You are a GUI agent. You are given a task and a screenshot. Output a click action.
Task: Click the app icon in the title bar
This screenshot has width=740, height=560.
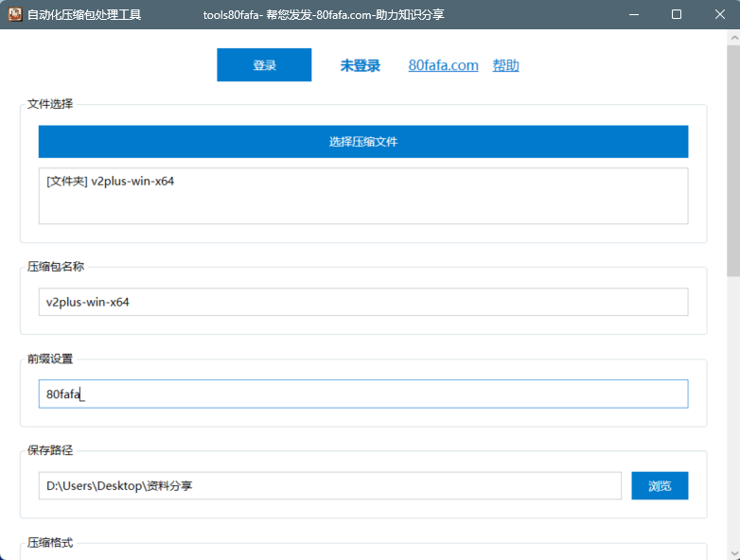click(x=15, y=15)
